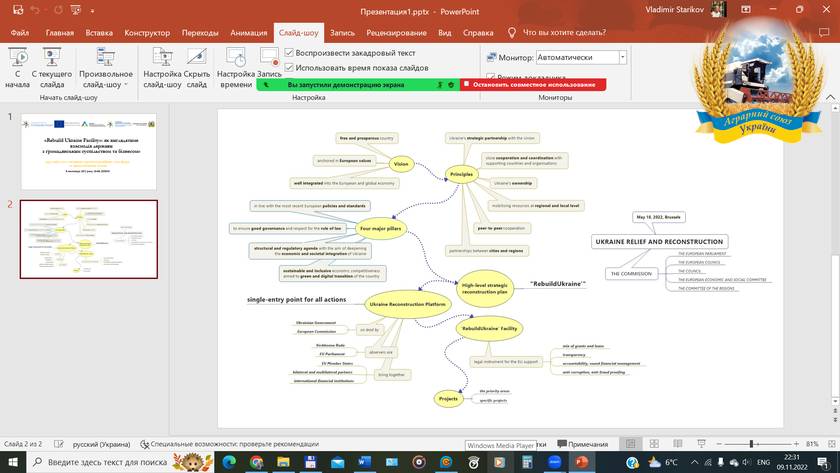The width and height of the screenshot is (840, 473).
Task: Click the 81% zoom level
Action: 812,444
